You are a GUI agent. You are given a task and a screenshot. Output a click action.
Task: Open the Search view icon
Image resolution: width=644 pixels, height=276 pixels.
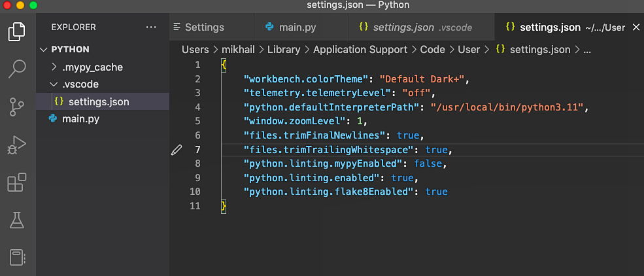[17, 68]
